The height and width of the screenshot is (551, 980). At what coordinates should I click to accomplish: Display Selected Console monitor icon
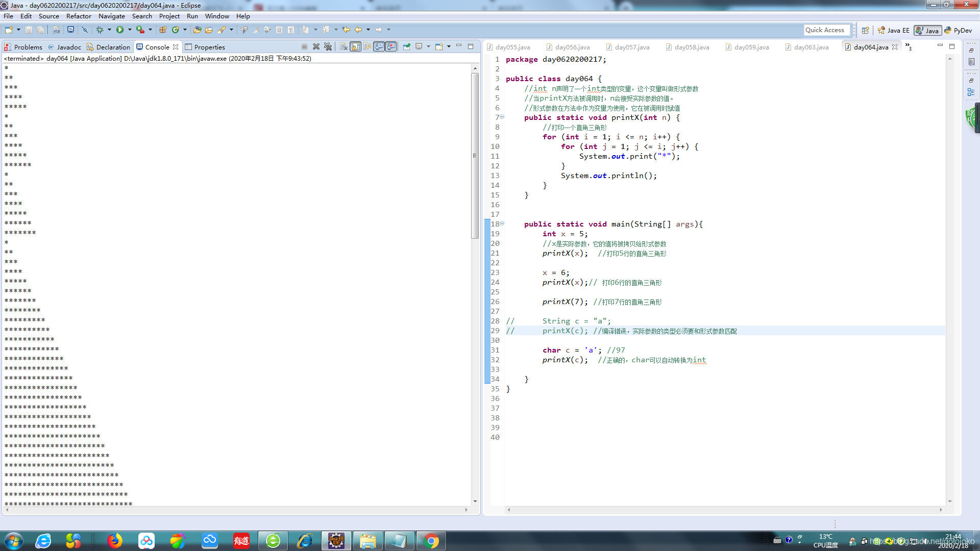[x=419, y=47]
